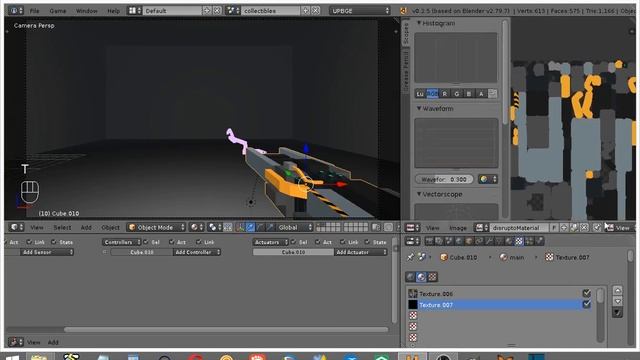Open the Game menu
Image resolution: width=640 pixels, height=360 pixels.
click(x=58, y=11)
